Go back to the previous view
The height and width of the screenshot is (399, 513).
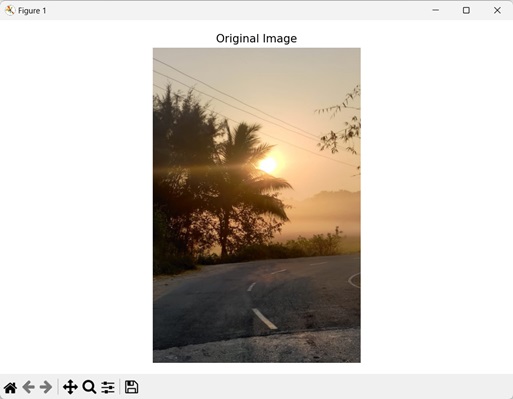[x=29, y=387]
